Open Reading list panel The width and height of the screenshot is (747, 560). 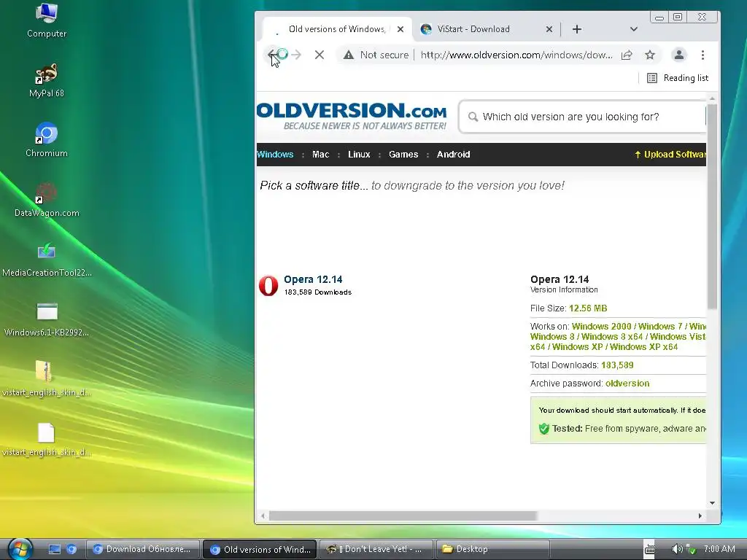(x=678, y=78)
